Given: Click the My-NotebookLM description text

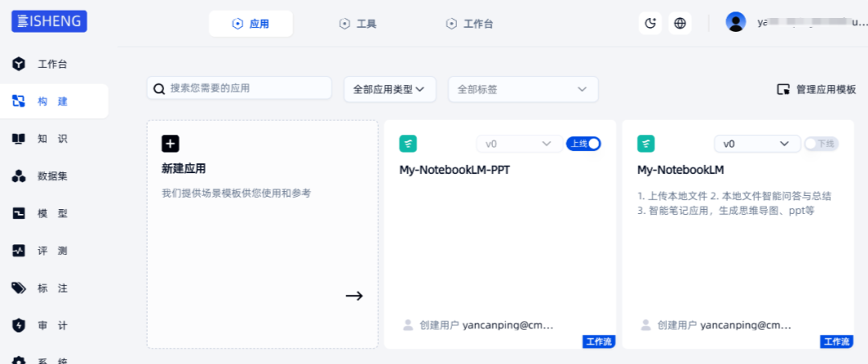Looking at the screenshot, I should coord(734,203).
